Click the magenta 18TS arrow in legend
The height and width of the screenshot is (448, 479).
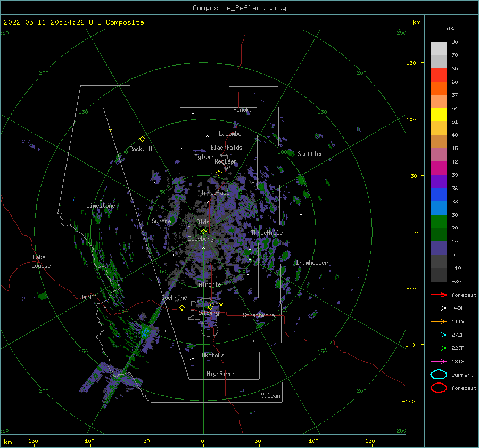tap(439, 362)
